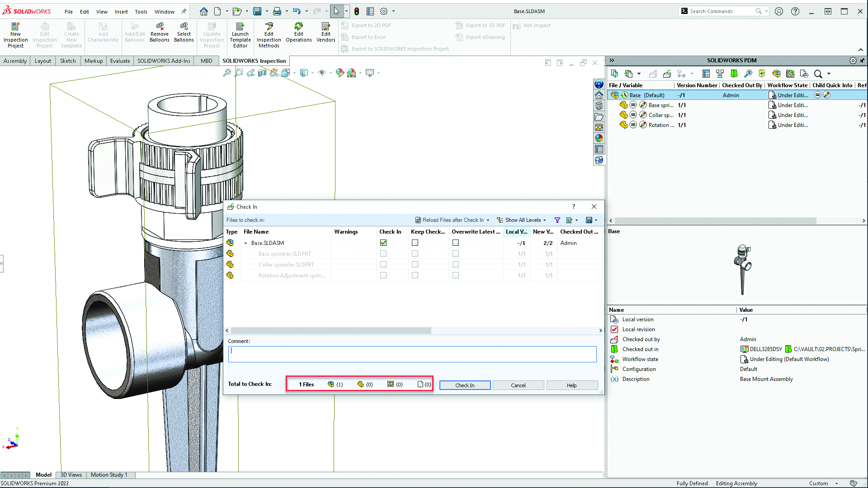The image size is (868, 488).
Task: Click Check In button in dialog
Action: [x=465, y=385]
